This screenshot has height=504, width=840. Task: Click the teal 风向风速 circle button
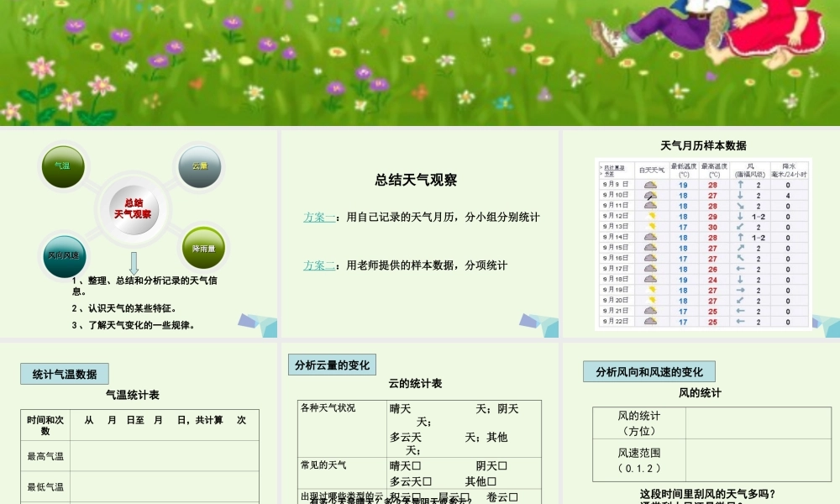[x=65, y=256]
